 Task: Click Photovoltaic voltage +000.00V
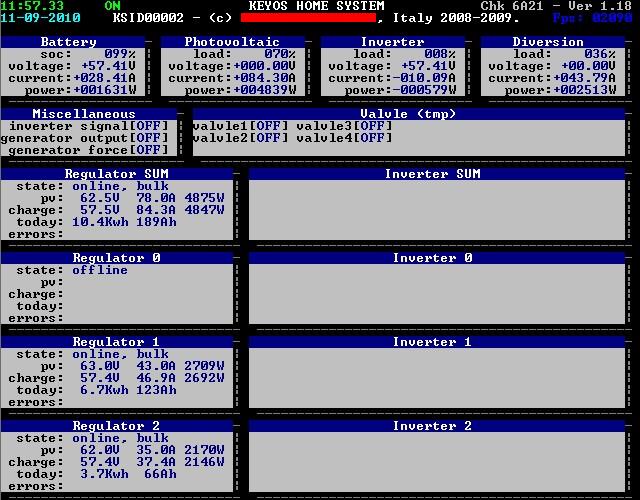pyautogui.click(x=264, y=66)
